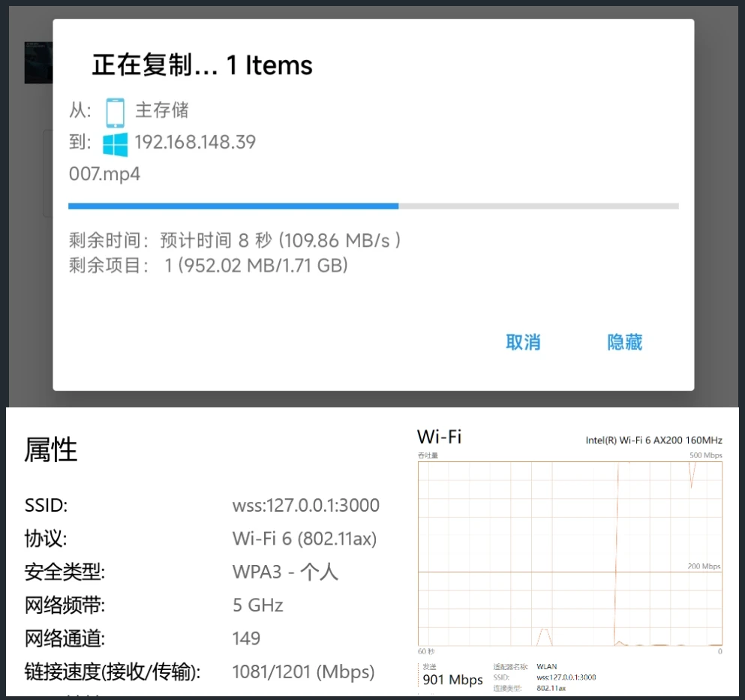The width and height of the screenshot is (745, 700).
Task: Click the phone storage icon
Action: point(115,113)
